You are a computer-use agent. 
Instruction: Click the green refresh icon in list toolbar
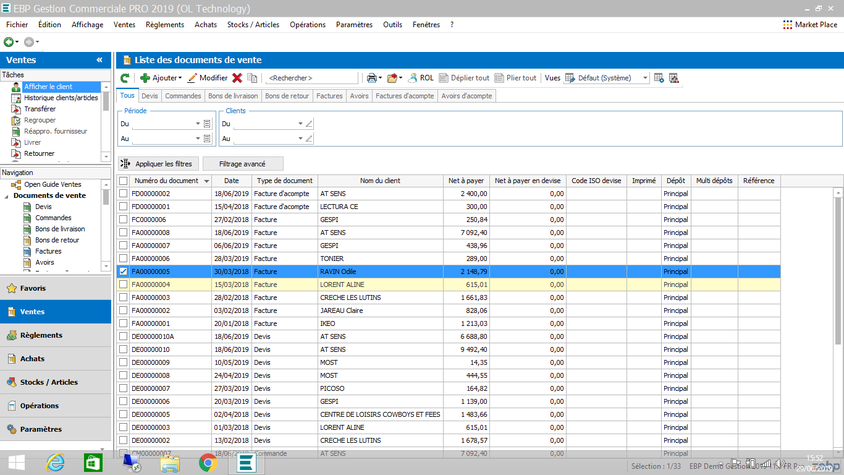(x=125, y=78)
